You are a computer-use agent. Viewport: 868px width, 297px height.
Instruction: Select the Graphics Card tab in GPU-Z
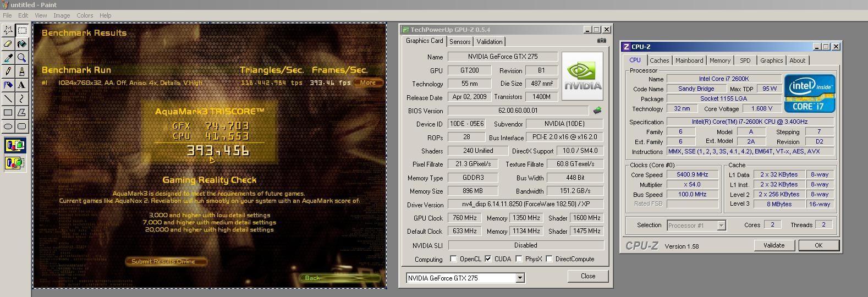[425, 41]
